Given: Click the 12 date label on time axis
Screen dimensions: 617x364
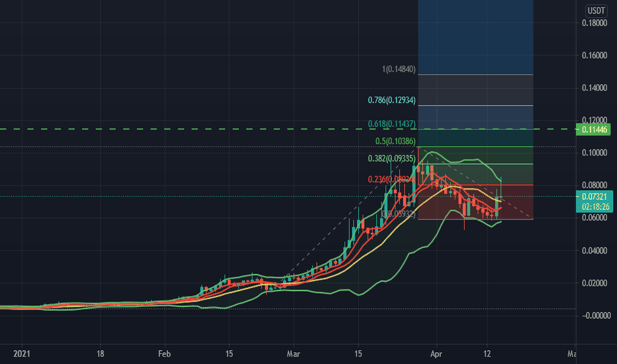Looking at the screenshot, I should coord(487,354).
